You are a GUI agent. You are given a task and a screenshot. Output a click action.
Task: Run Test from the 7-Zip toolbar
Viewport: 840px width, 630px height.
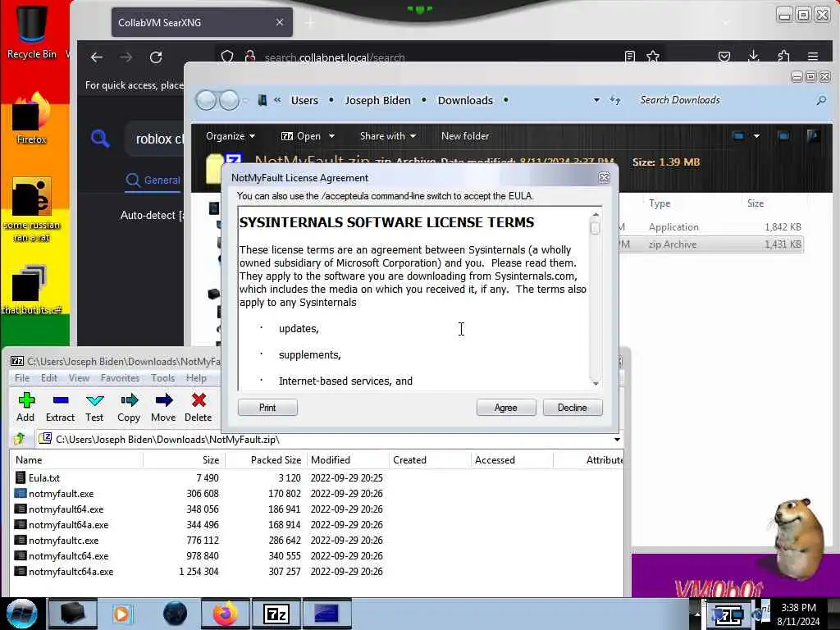pos(95,400)
